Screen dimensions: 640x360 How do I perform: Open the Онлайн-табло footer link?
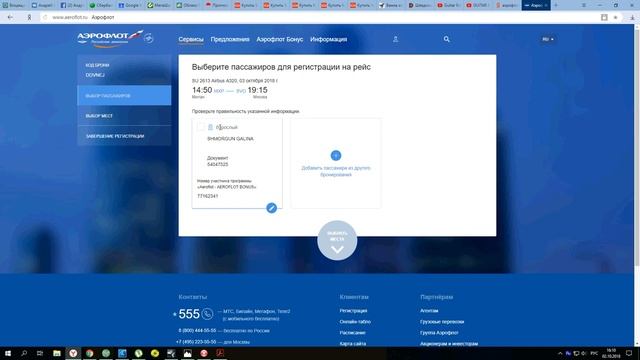[355, 322]
